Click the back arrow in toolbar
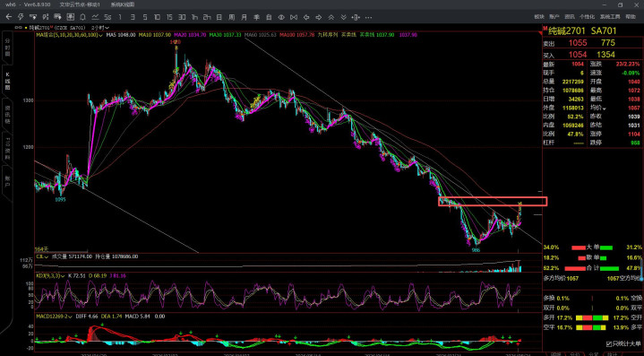 [x=9, y=17]
